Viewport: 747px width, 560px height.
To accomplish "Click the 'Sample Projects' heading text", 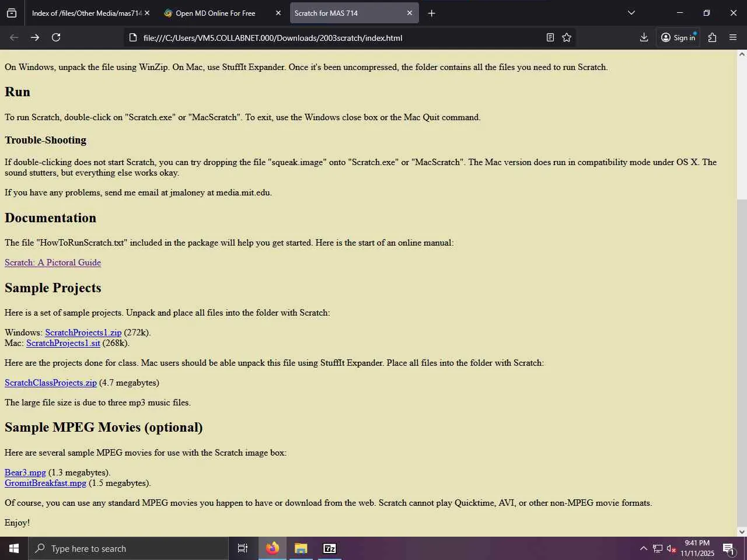I will (x=53, y=288).
